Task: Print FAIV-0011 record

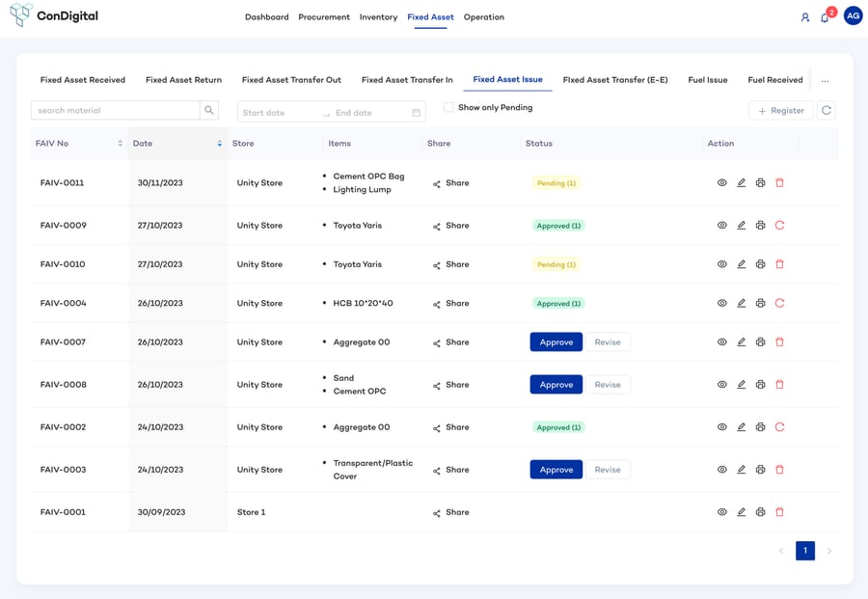Action: pos(761,182)
